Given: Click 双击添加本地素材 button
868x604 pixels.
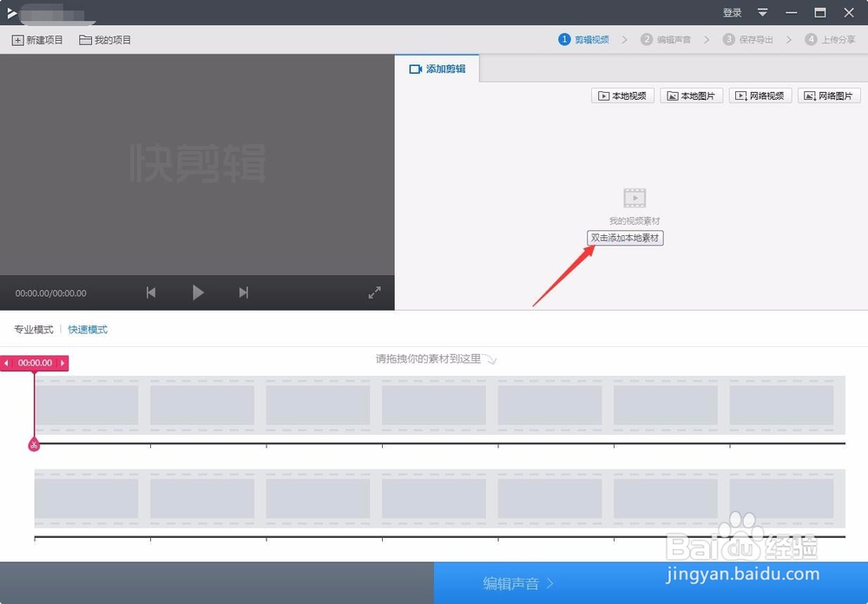Looking at the screenshot, I should tap(625, 237).
